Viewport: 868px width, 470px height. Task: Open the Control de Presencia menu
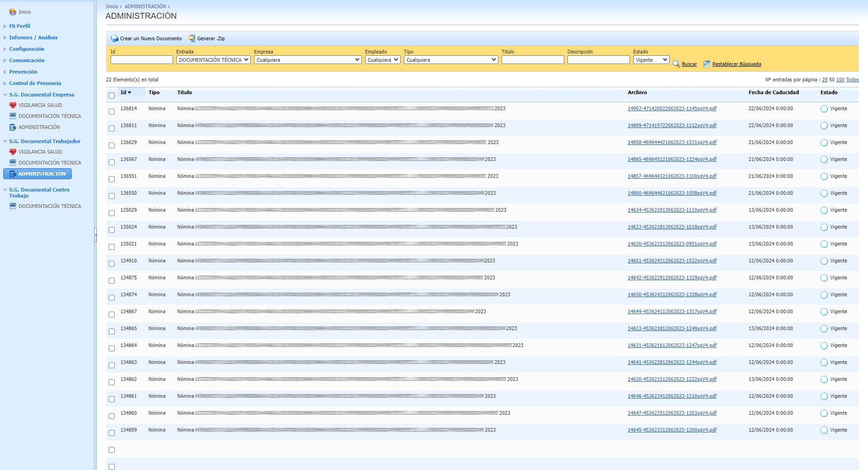coord(35,83)
